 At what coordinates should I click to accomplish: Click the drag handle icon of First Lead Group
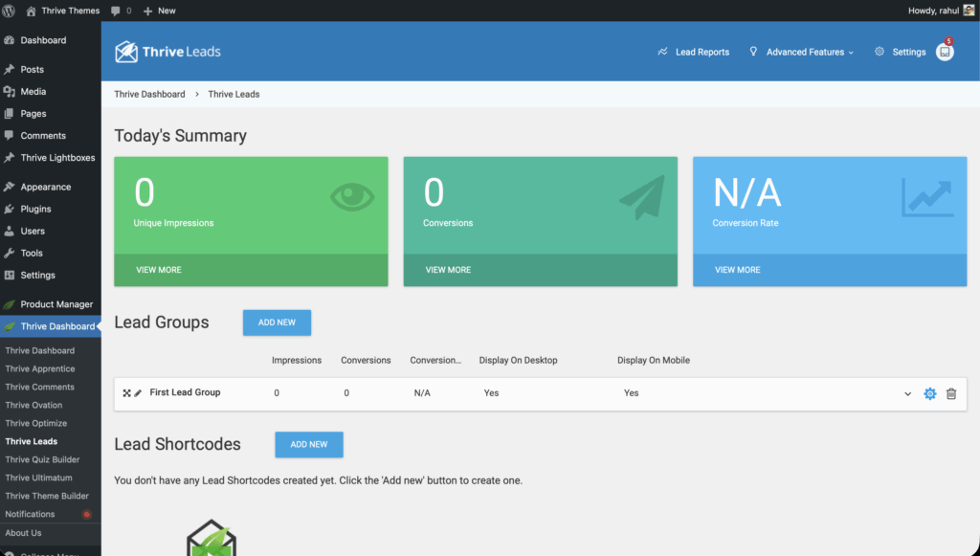tap(126, 393)
